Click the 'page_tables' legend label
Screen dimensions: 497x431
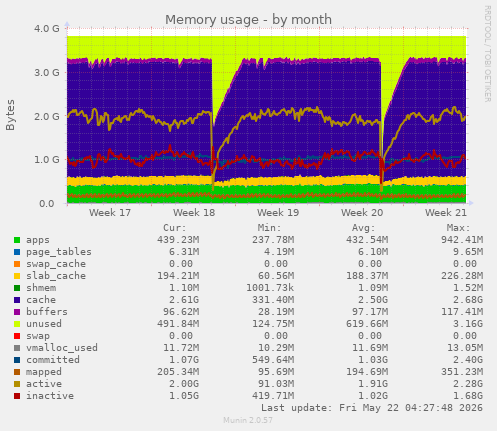59,252
